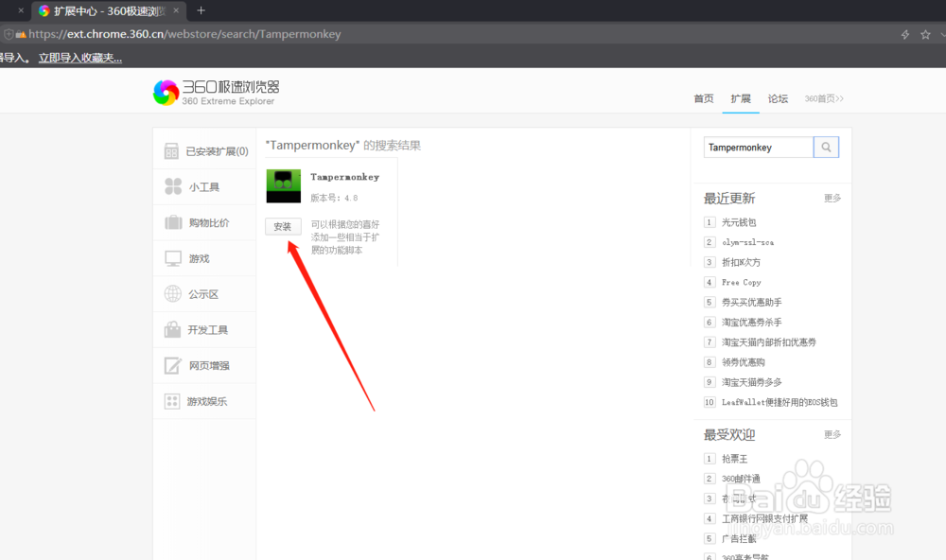
Task: Open 工商银行网银支付扩展 entry
Action: [x=764, y=518]
